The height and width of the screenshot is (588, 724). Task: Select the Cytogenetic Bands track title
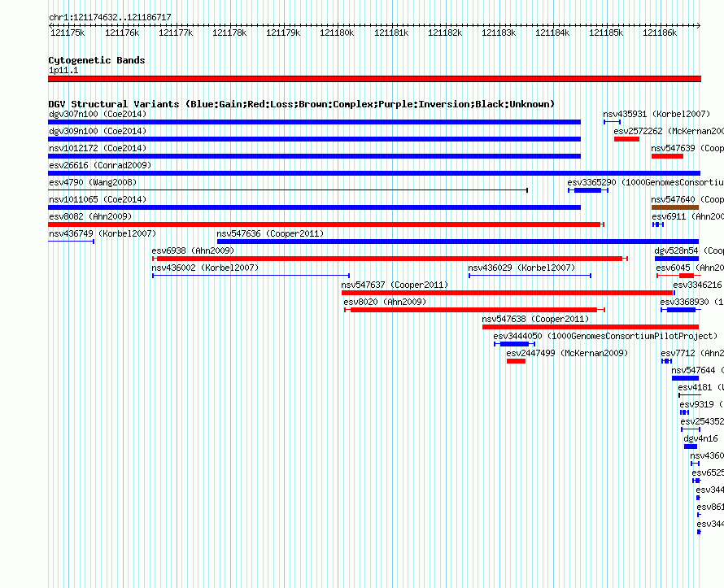point(97,60)
